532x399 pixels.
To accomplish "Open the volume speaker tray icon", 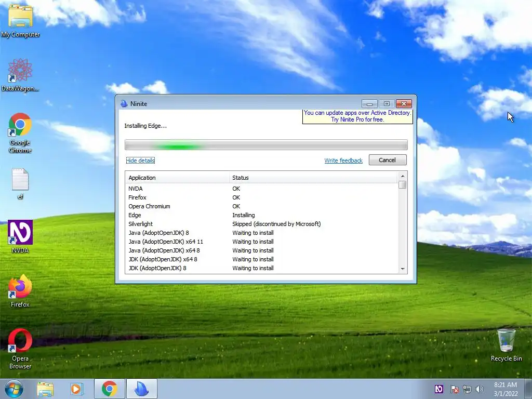I will point(480,389).
